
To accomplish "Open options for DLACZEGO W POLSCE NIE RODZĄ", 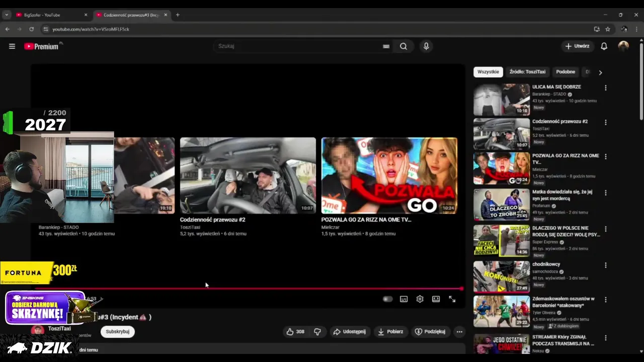I will pos(605,229).
